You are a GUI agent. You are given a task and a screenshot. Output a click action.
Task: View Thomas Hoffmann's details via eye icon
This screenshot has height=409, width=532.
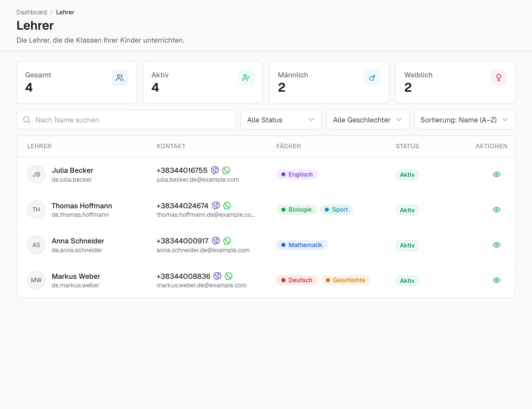[497, 210]
